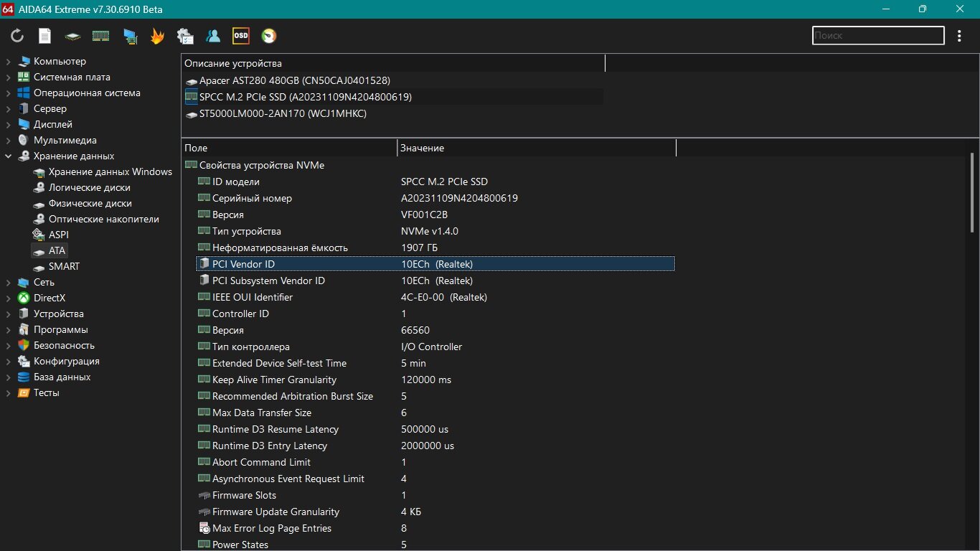Select the ATA tree item

coord(49,251)
